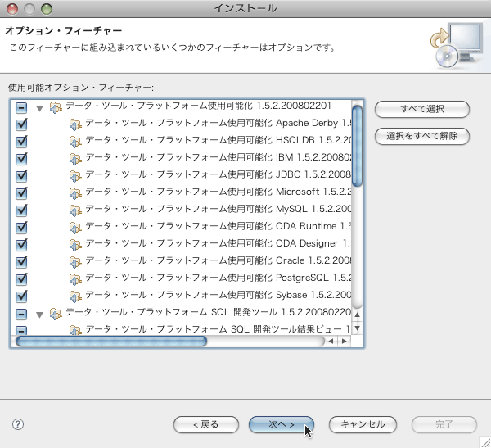Screen dimensions: 491x448
Task: Toggle the SQL 開発ツール parent checkbox
Action: [x=21, y=314]
